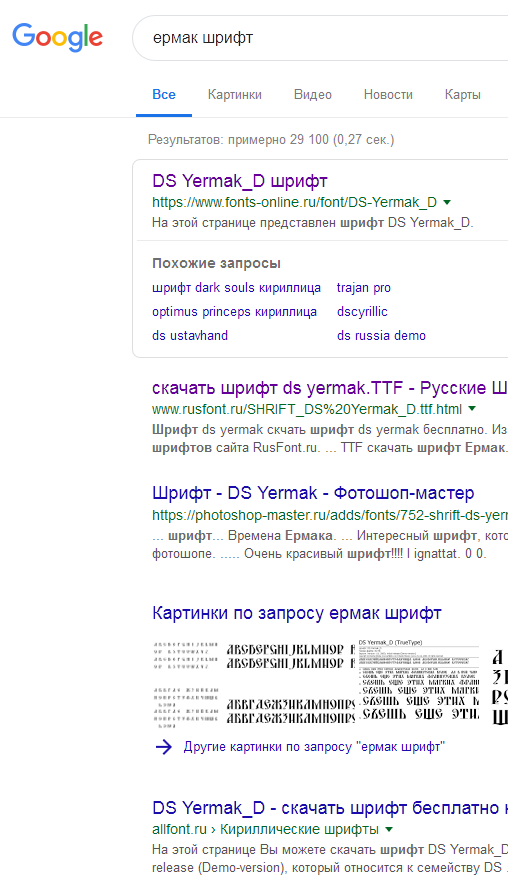Select the 'Все' search tab
The height and width of the screenshot is (882, 508).
[164, 94]
